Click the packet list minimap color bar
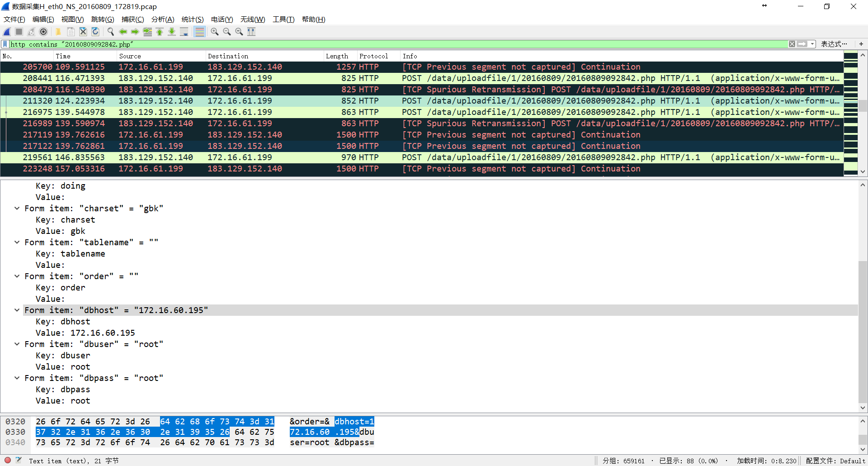Viewport: 868px width, 466px height. coord(850,113)
